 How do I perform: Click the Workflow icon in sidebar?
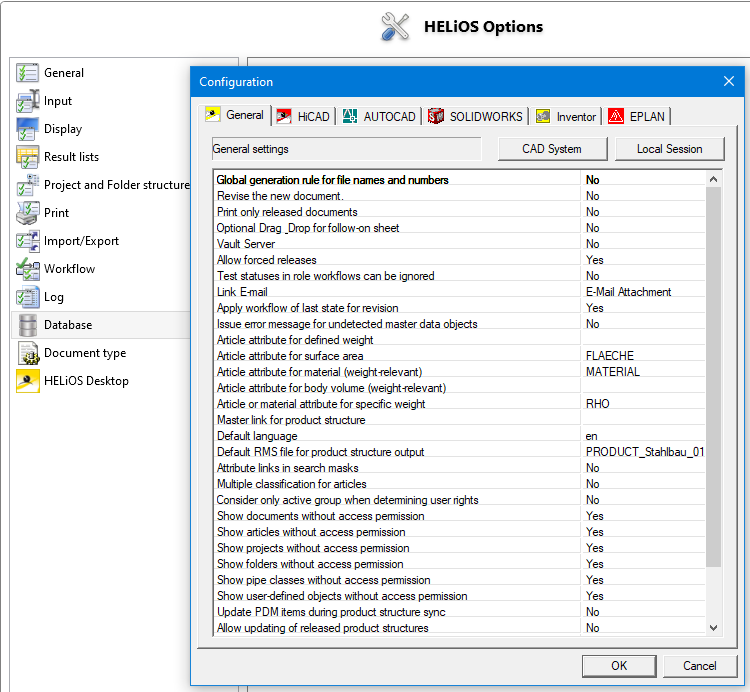point(27,269)
